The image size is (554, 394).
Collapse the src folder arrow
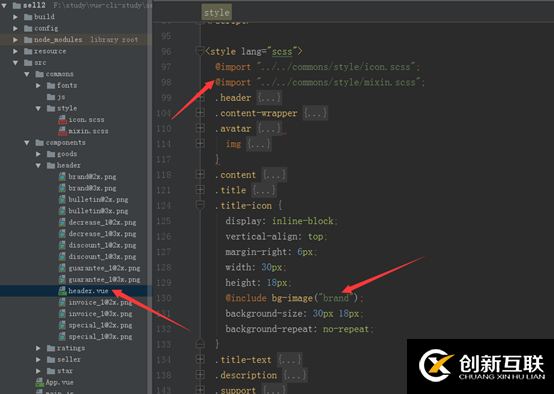tap(15, 63)
